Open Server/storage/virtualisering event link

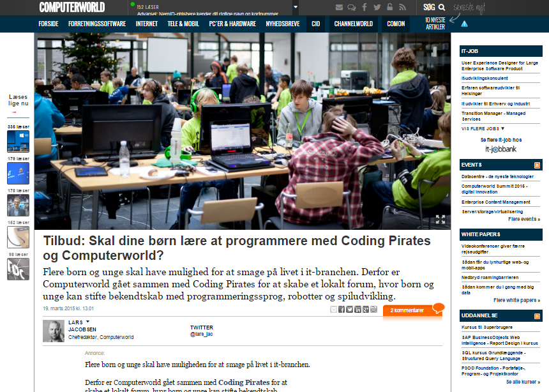point(492,211)
